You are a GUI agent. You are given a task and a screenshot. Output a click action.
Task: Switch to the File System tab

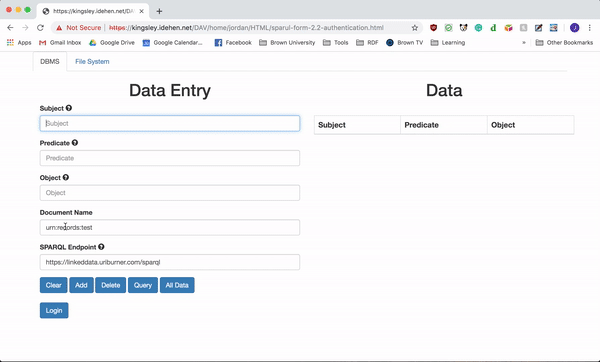[92, 61]
